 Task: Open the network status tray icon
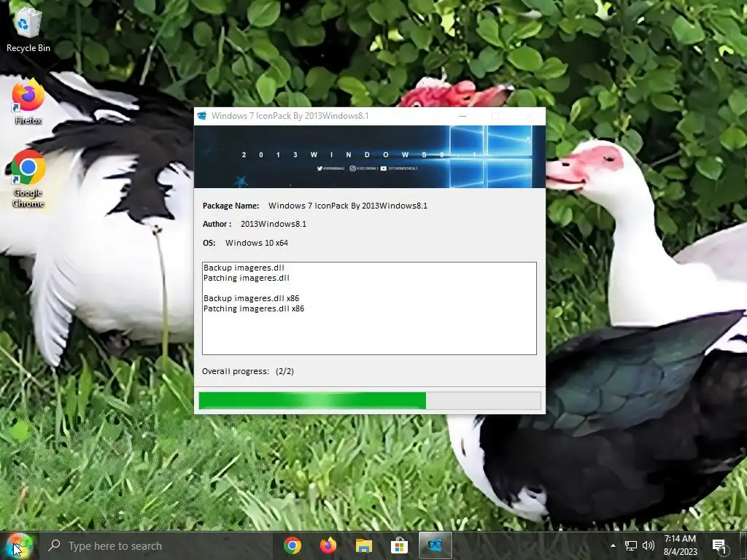tap(631, 545)
